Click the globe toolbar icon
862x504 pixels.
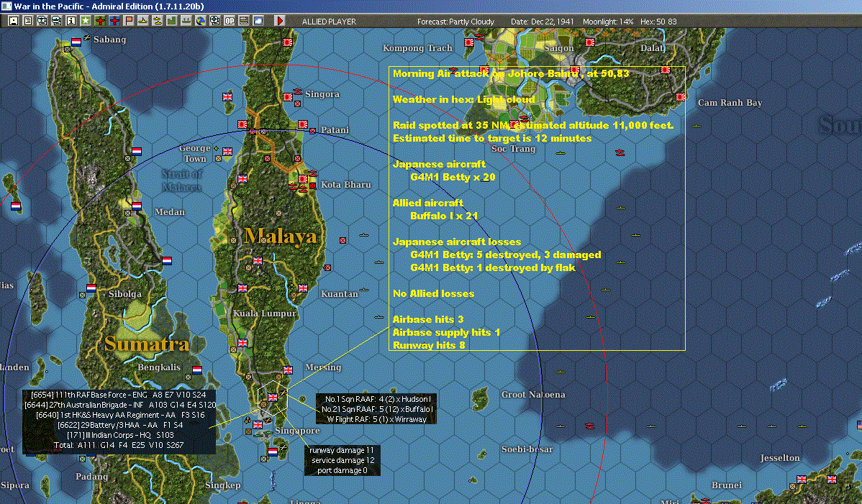(201, 21)
